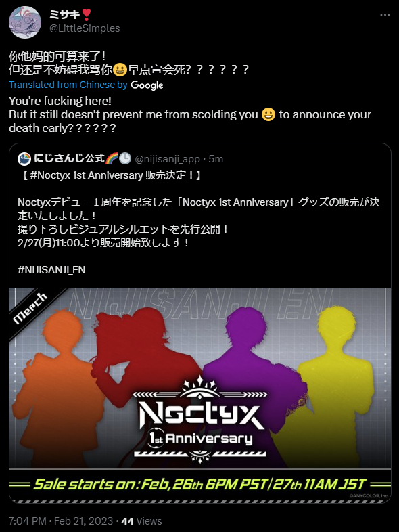Click the にじさんじ公式 small avatar icon
Viewport: 399px width, 532px height.
point(24,158)
